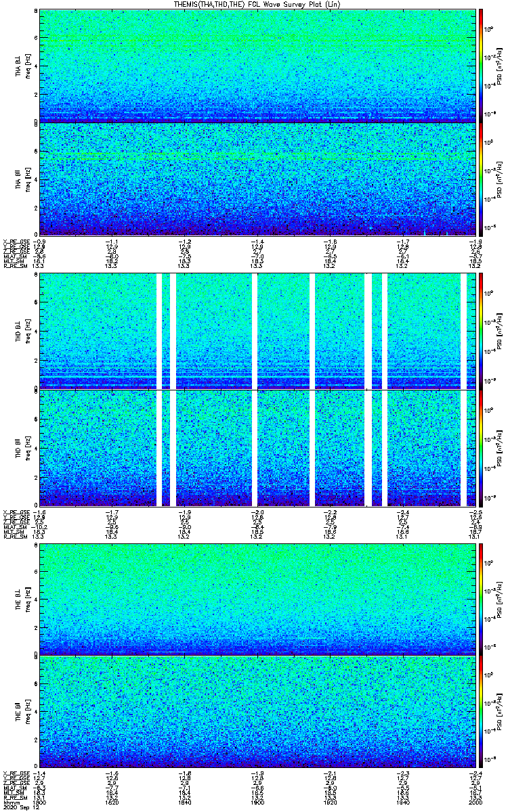Select the THD B-perpendicular spectrogram panel

point(257,332)
